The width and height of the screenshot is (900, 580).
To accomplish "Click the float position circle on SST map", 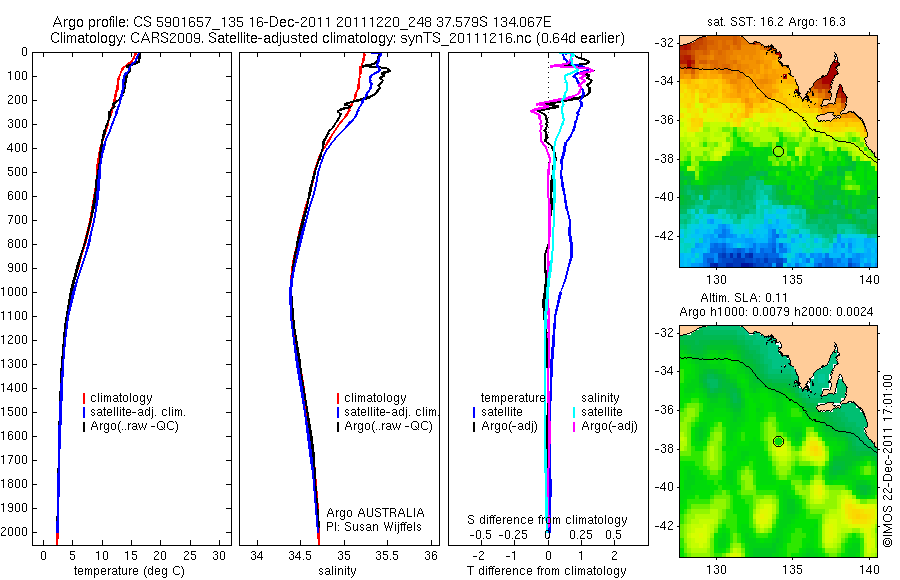I will point(778,152).
